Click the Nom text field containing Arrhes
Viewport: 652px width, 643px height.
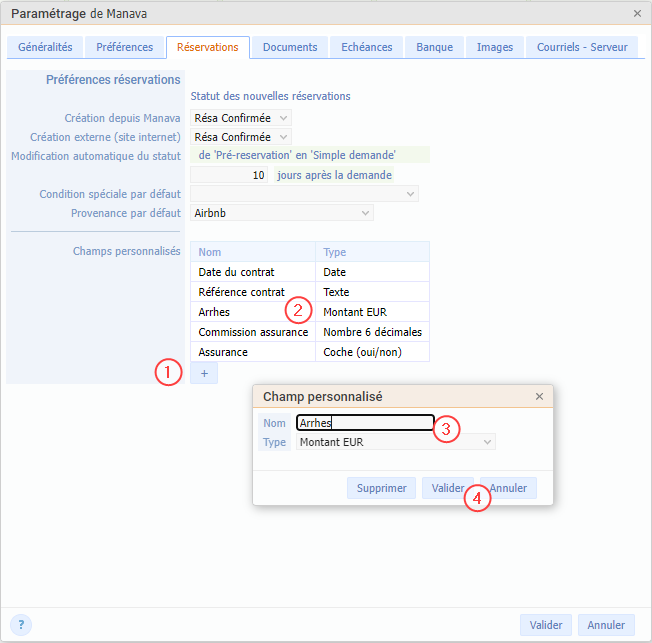click(x=365, y=423)
